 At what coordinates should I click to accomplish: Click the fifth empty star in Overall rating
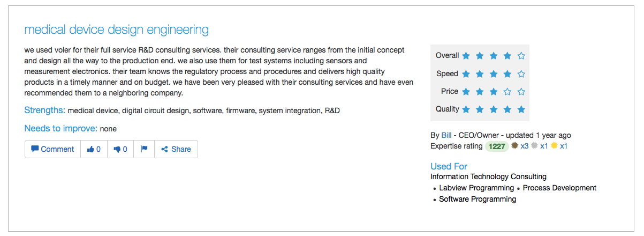(x=521, y=56)
